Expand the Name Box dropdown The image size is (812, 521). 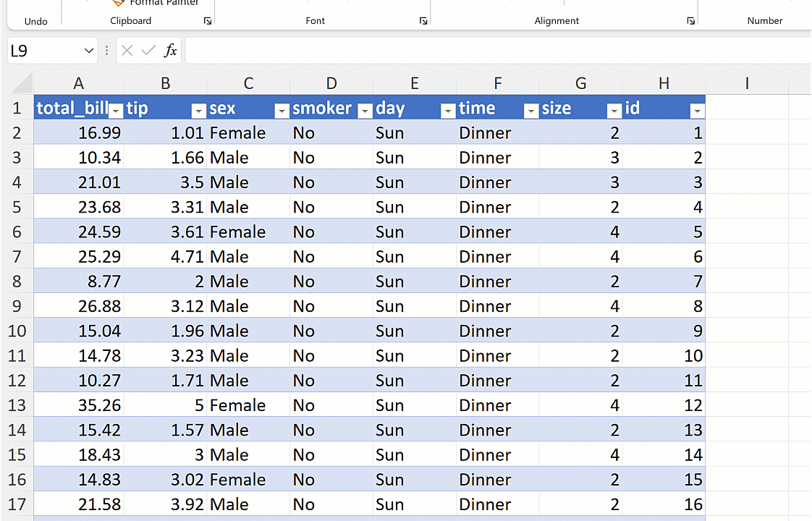tap(90, 51)
